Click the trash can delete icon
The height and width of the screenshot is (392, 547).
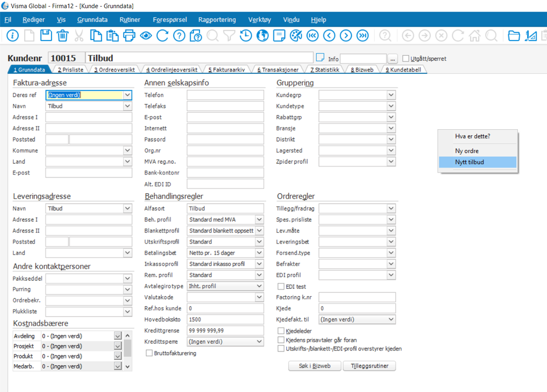point(62,36)
